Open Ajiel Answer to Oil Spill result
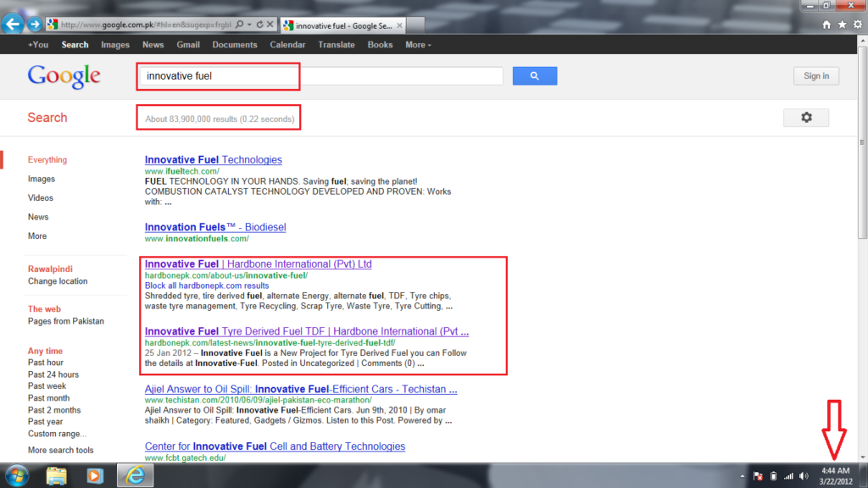The width and height of the screenshot is (868, 488). (x=301, y=389)
